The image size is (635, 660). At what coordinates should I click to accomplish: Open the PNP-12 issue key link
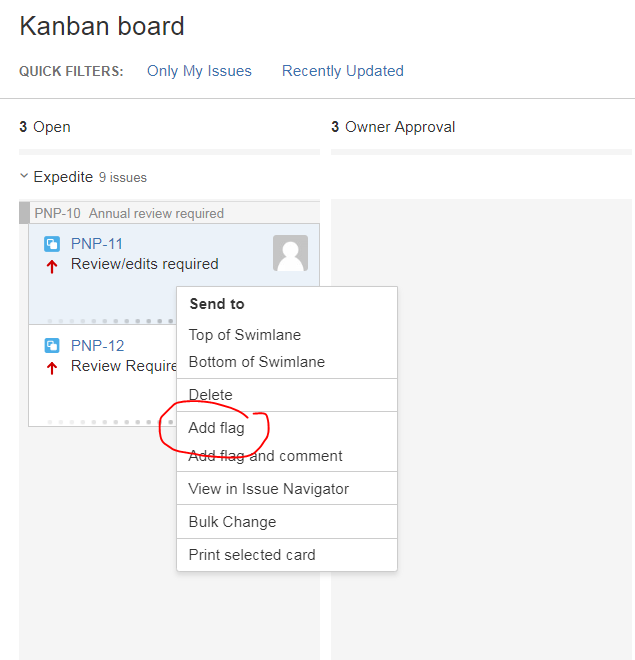point(98,346)
